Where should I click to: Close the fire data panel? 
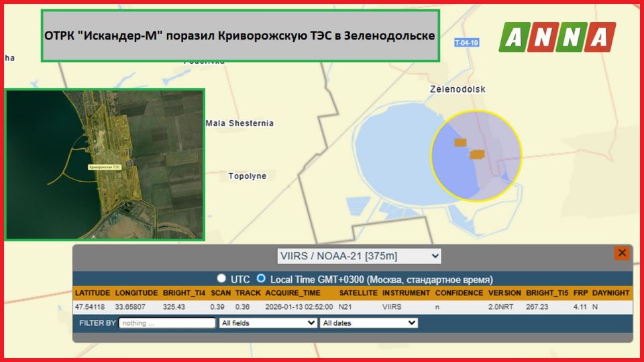coord(622,253)
